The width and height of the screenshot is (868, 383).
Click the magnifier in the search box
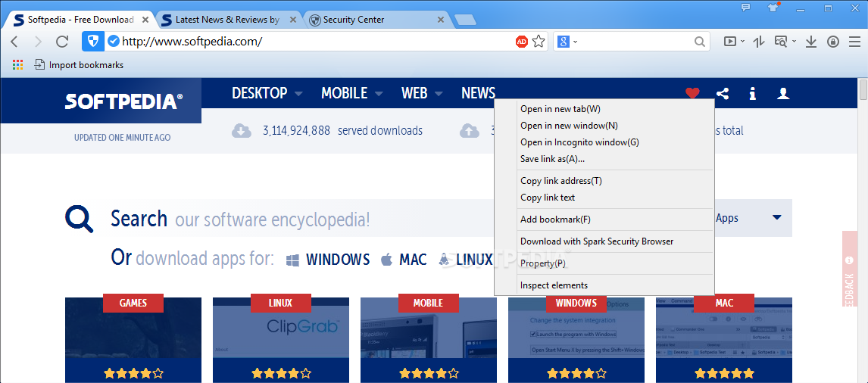pos(699,41)
